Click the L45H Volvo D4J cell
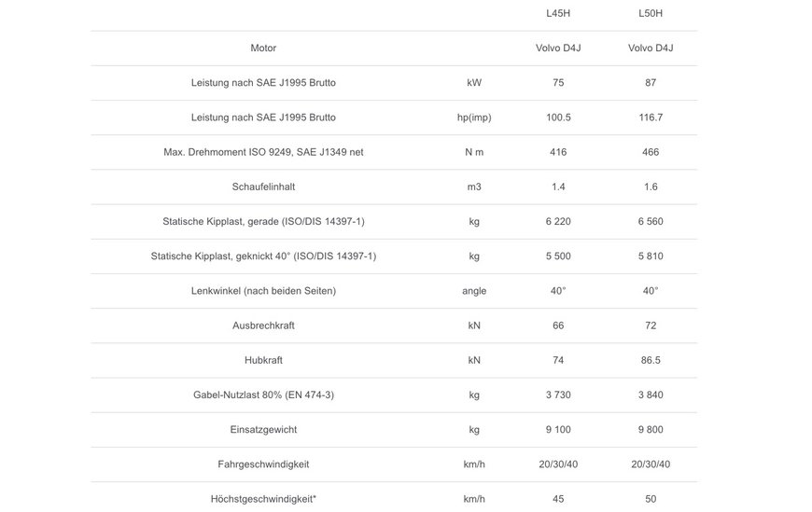The image size is (812, 512). (x=558, y=48)
